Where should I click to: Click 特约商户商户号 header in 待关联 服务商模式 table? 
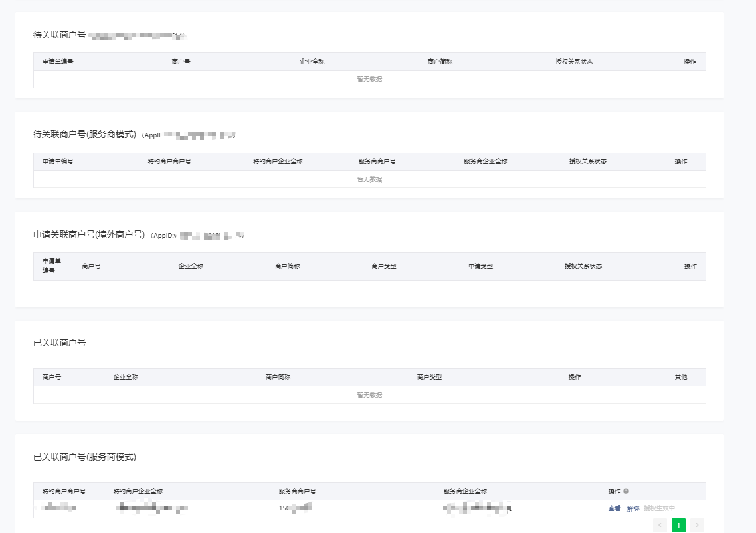pyautogui.click(x=169, y=161)
